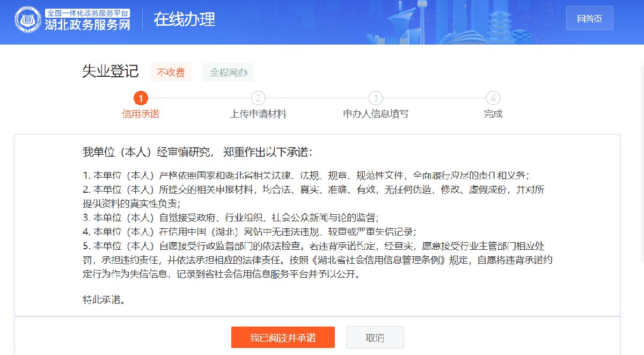644x355 pixels.
Task: Click the 全国一体化政务服务平台 banner label
Action: (x=88, y=12)
